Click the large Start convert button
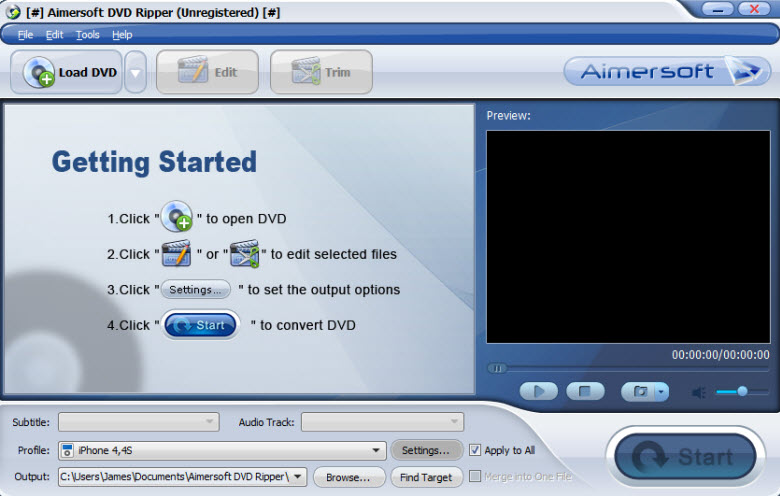 (686, 456)
